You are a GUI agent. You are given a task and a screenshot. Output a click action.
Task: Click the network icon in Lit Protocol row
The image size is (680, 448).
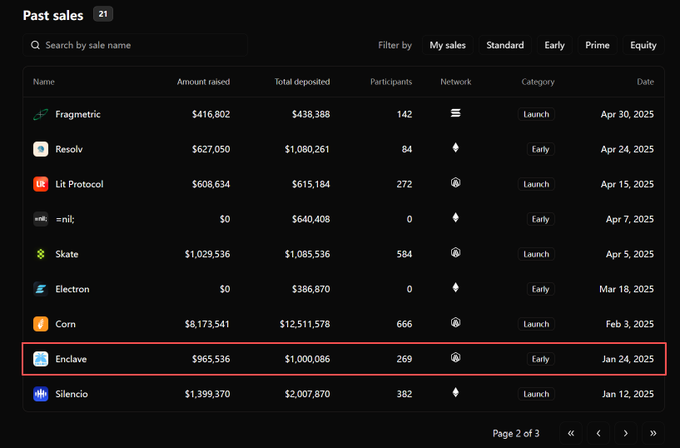[455, 183]
